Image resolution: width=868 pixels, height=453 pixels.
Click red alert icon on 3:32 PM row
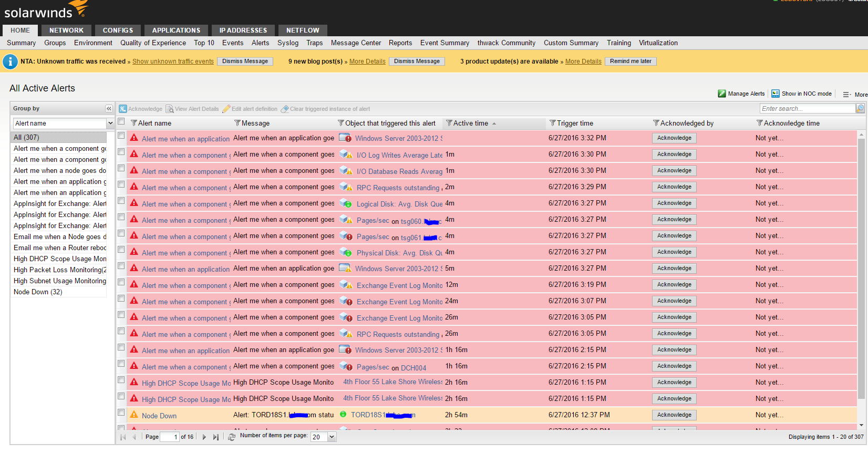(134, 138)
